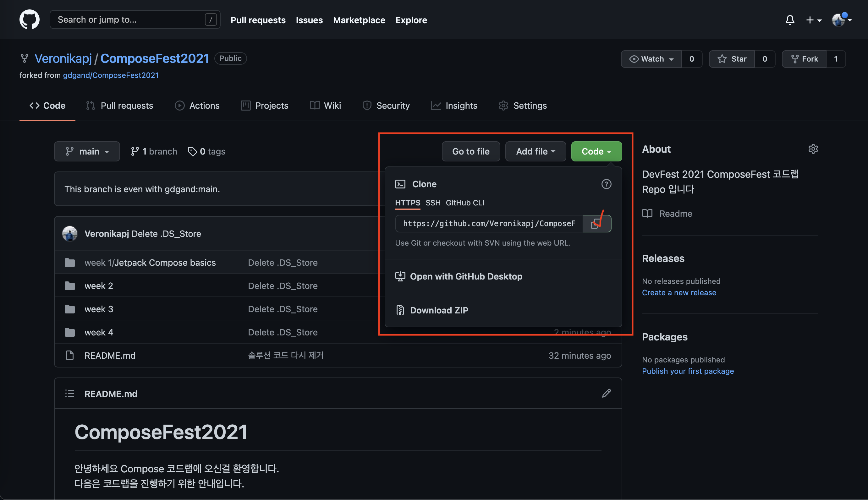Expand the Watch dropdown
Screen dimensions: 868x500
point(651,59)
